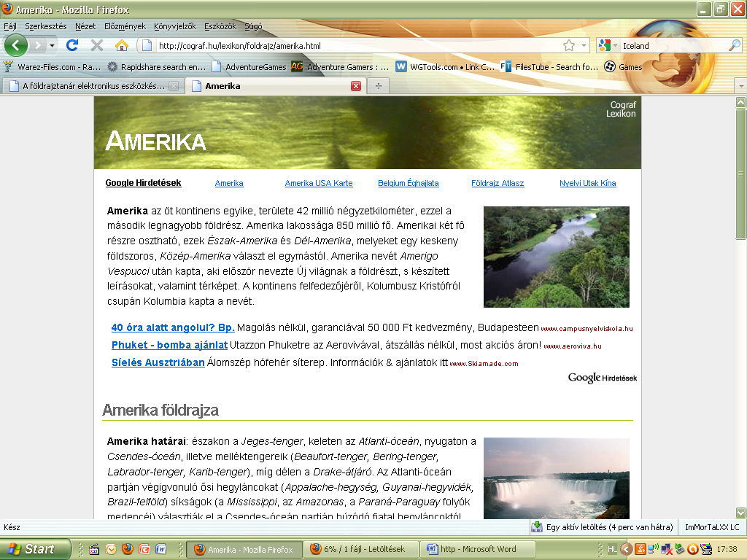Open the Amerika USA Karte link
This screenshot has height=560, width=747.
[319, 183]
